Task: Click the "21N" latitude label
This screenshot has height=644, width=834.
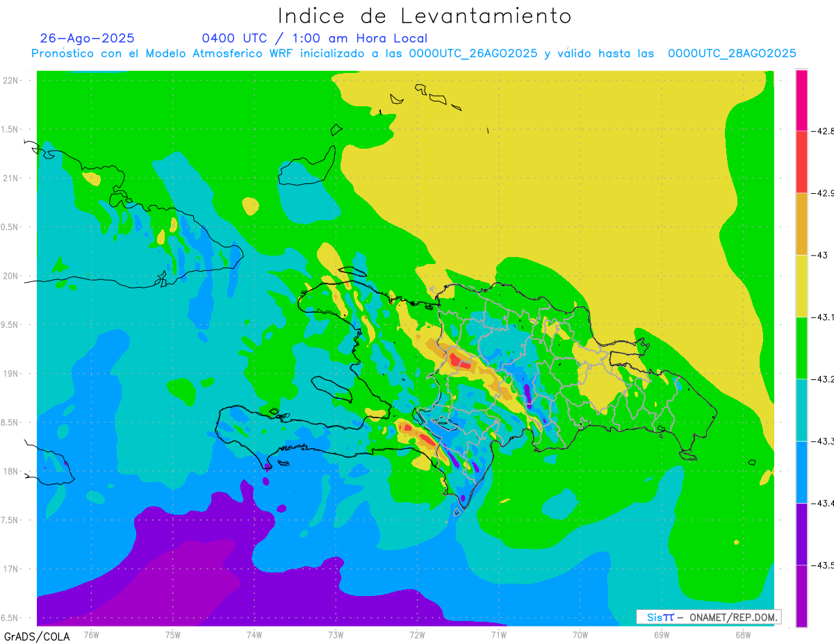Action: 11,178
